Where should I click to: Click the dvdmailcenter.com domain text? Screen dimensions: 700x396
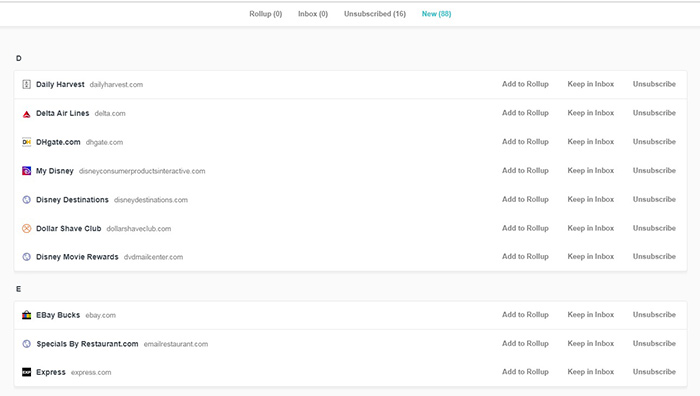[154, 257]
